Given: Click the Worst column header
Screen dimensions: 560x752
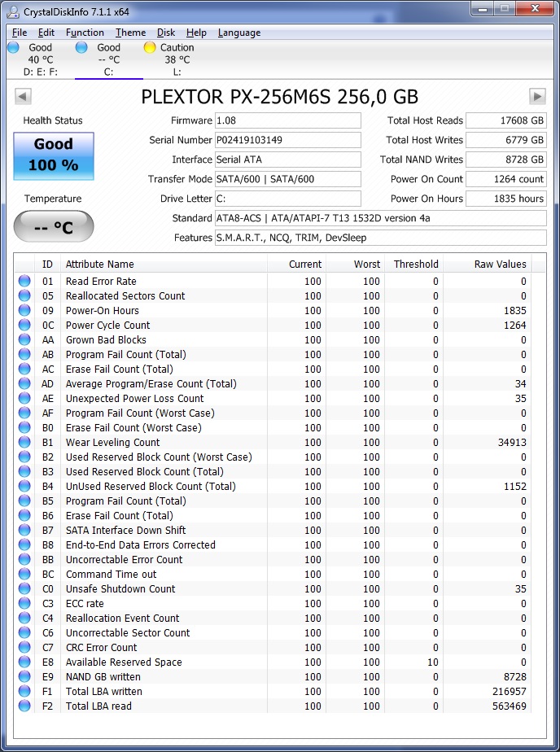Looking at the screenshot, I should pyautogui.click(x=355, y=264).
